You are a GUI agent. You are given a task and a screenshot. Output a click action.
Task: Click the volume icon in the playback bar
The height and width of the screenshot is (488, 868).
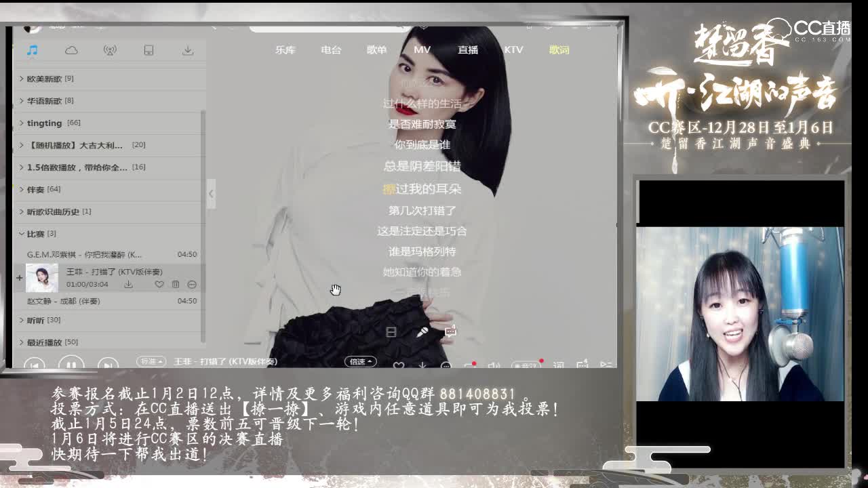coord(493,366)
